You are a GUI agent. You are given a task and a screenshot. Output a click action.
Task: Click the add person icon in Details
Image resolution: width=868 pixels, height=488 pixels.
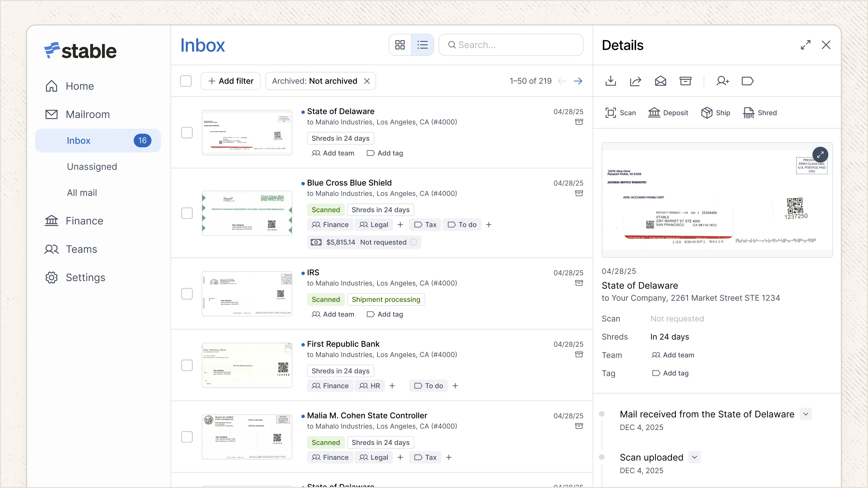[722, 81]
